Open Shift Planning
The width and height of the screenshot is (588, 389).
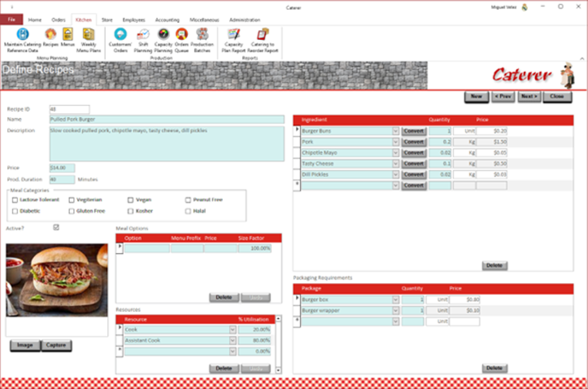point(143,41)
